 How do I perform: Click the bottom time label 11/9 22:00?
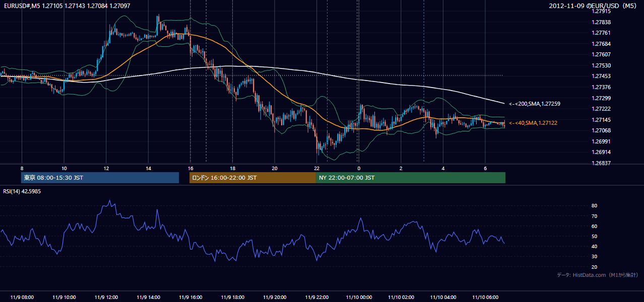click(x=316, y=297)
